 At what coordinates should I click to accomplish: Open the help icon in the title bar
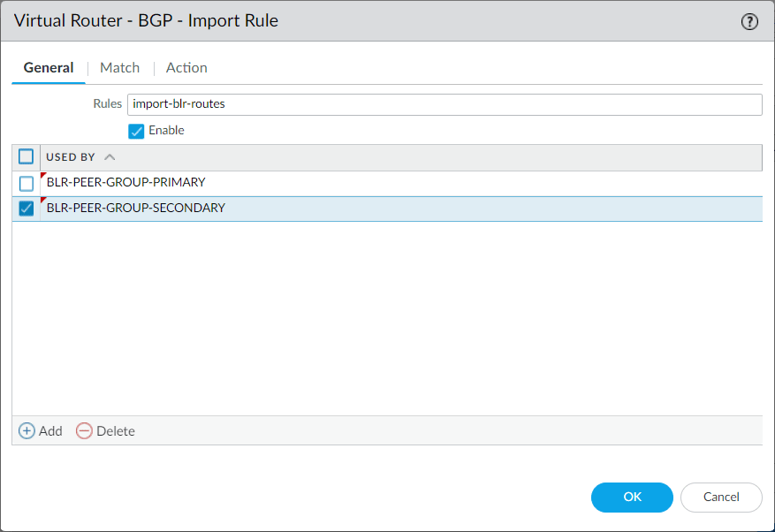click(750, 20)
